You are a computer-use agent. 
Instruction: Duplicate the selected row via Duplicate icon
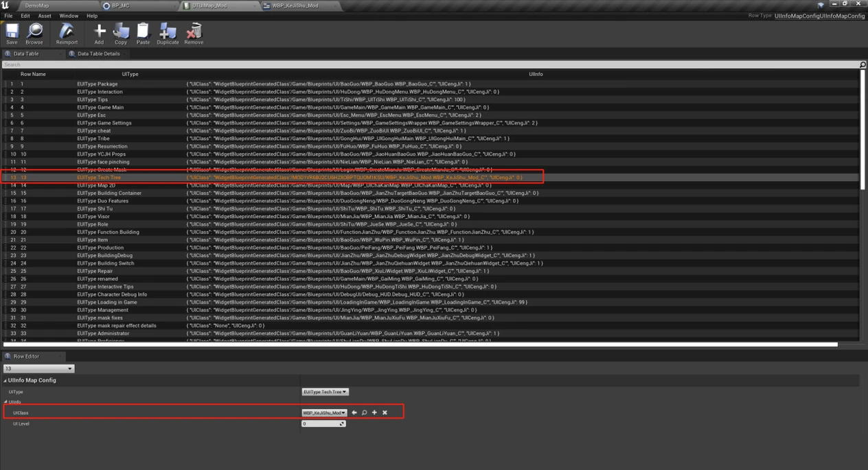(167, 32)
